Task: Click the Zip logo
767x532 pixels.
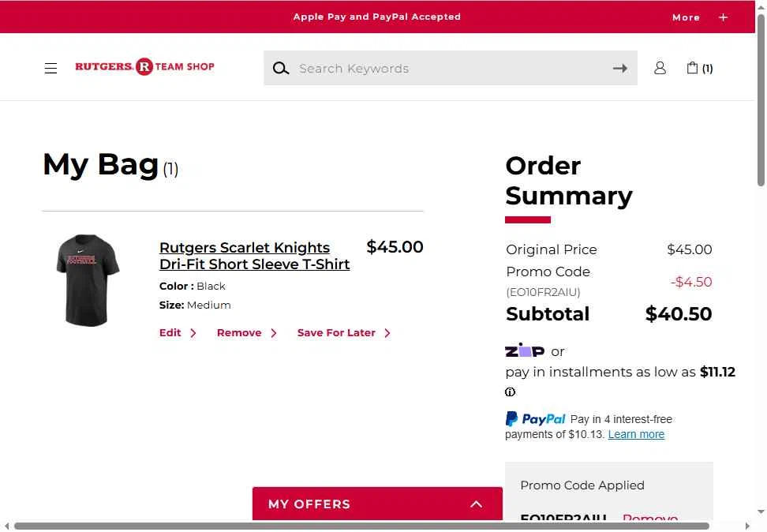Action: pyautogui.click(x=525, y=350)
